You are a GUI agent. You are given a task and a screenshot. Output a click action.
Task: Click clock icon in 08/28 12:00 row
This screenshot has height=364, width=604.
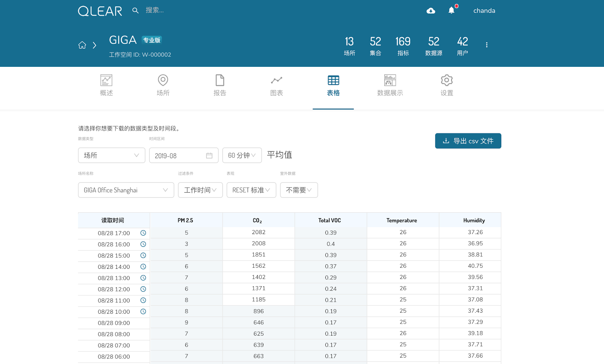(143, 289)
